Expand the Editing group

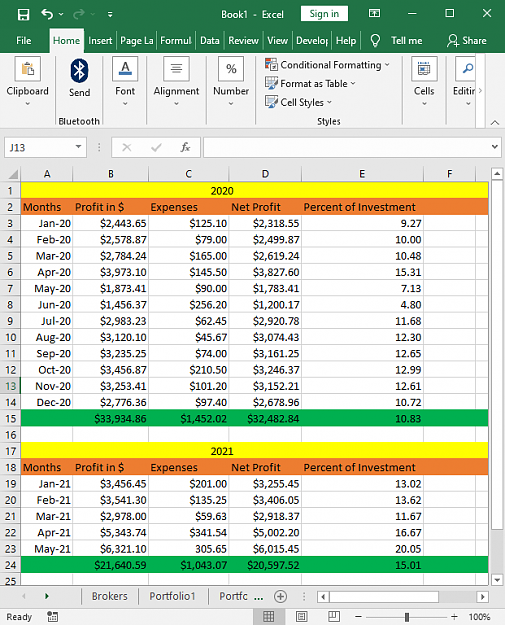coord(467,82)
